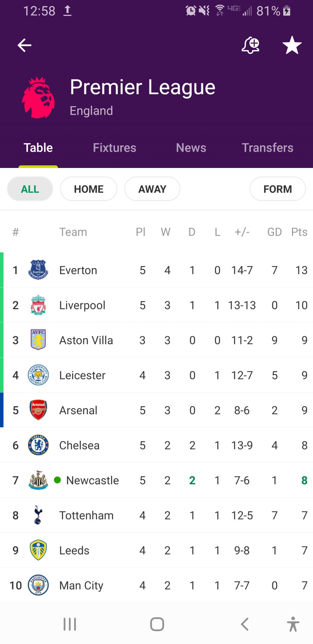This screenshot has width=313, height=644.
Task: Open the Chelsea team row
Action: (156, 445)
